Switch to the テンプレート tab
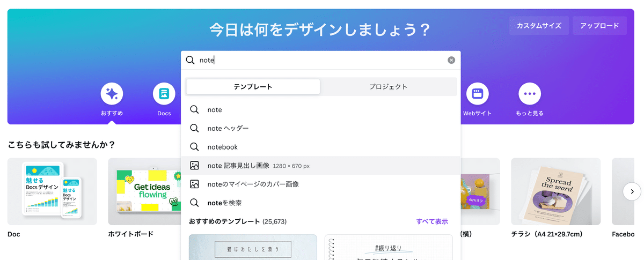The width and height of the screenshot is (644, 260). 253,87
